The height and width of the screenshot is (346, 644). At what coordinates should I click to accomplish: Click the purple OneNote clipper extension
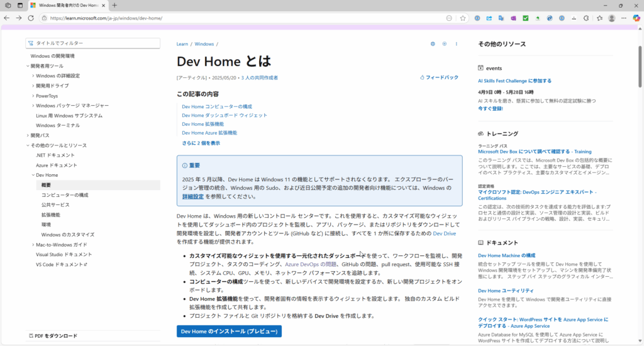pos(513,18)
